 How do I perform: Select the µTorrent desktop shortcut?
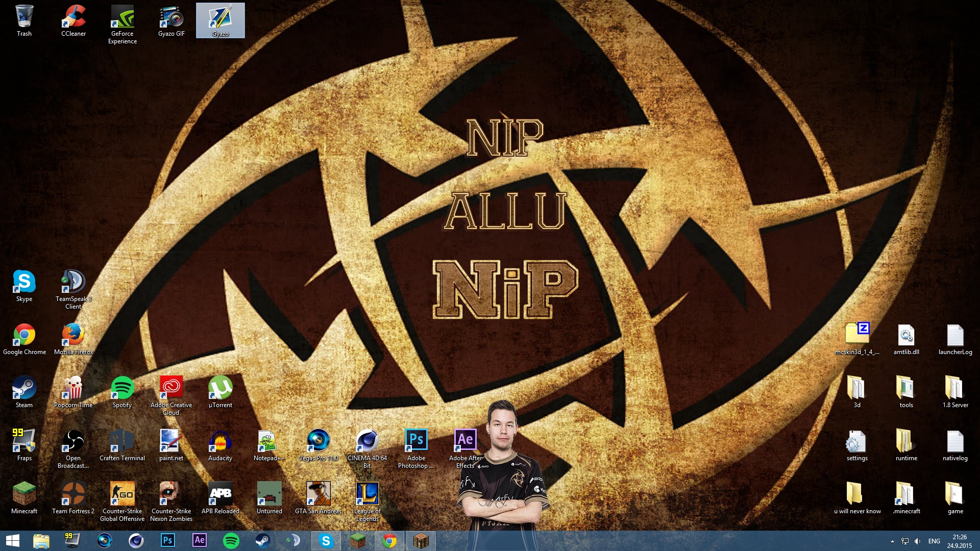coord(220,392)
